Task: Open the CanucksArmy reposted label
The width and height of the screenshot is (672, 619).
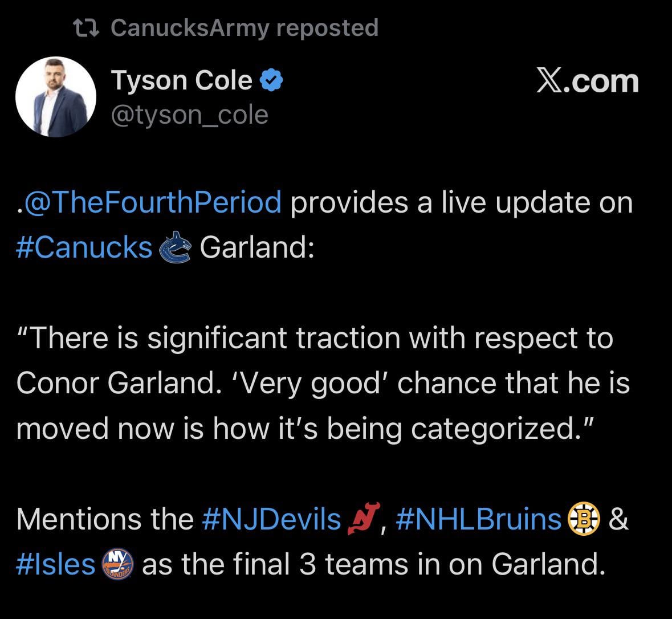Action: (245, 27)
